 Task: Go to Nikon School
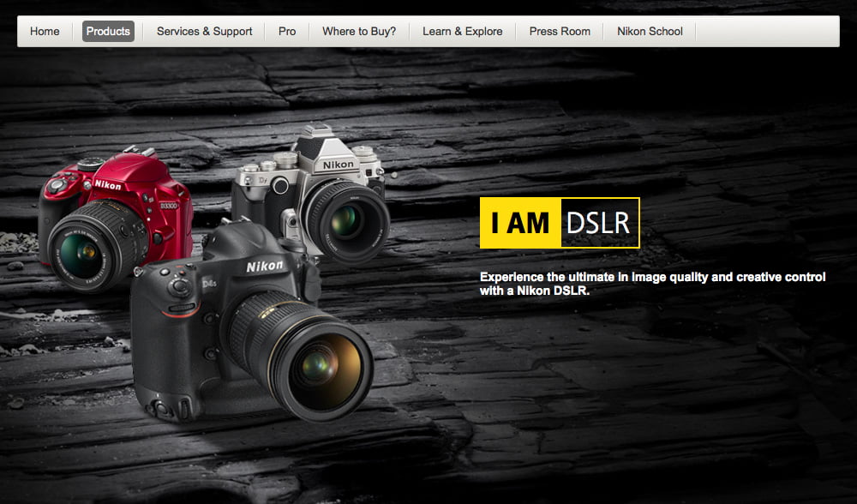click(649, 31)
